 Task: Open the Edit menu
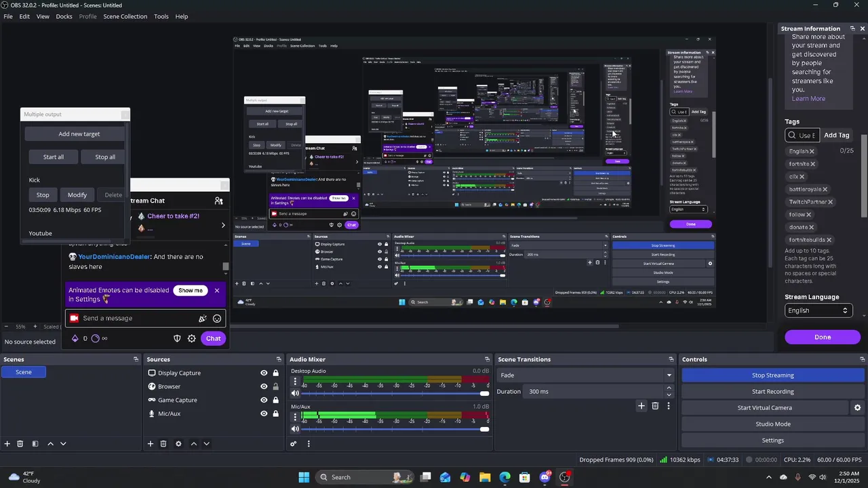[x=24, y=16]
